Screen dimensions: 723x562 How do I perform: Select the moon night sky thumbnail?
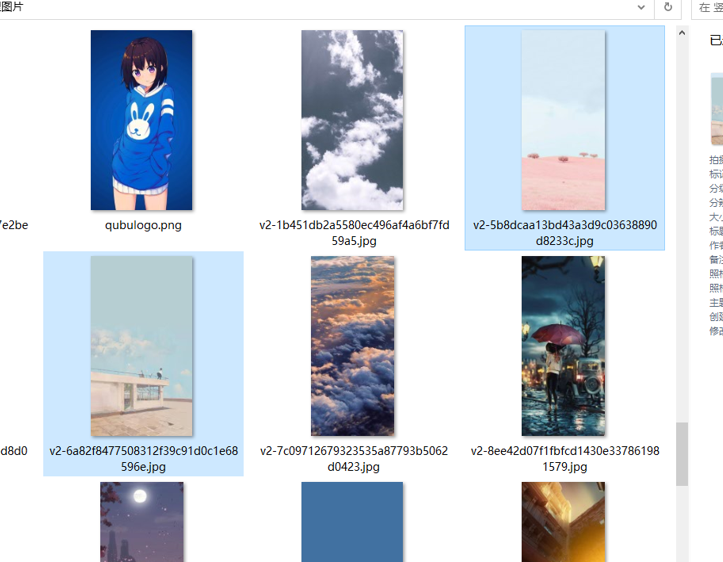142,522
